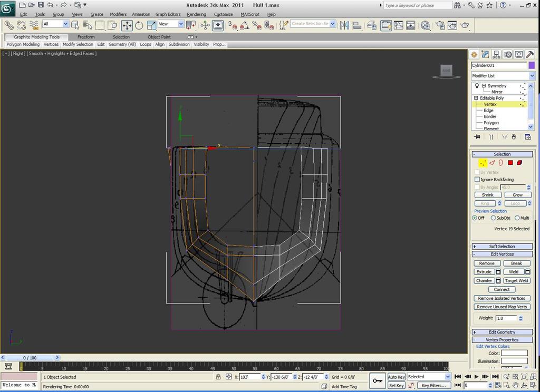Click the Break vertices button
Screen dimensions: 540x392
[x=516, y=263]
